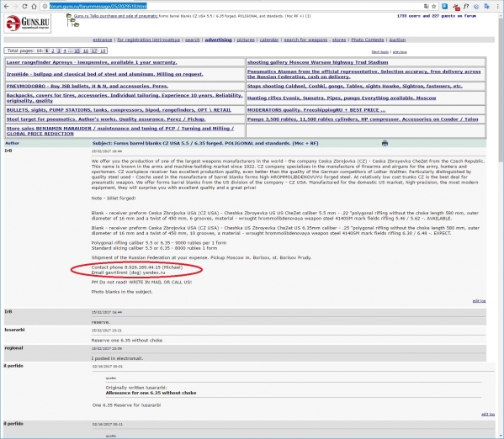
Task: Open the 'advertising' navigation link
Action: (218, 40)
